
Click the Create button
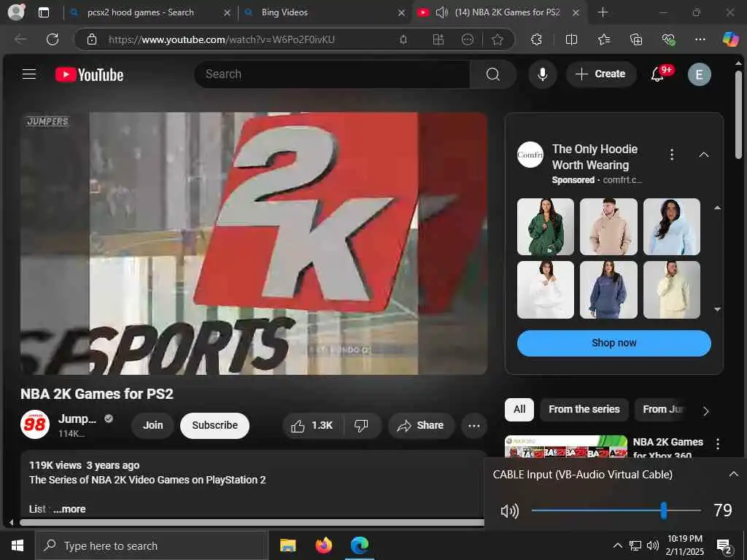click(x=601, y=74)
